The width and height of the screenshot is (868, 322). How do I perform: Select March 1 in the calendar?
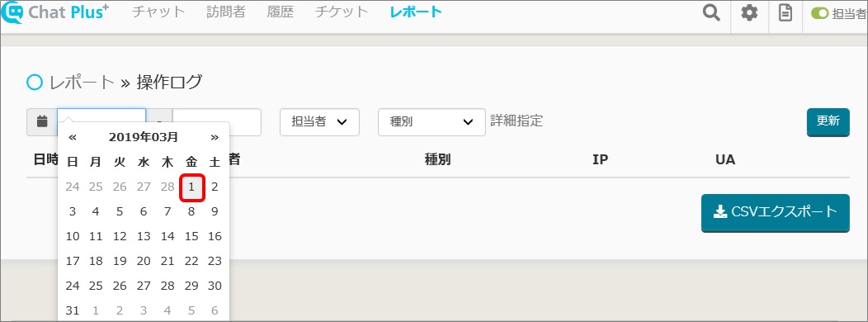click(191, 187)
